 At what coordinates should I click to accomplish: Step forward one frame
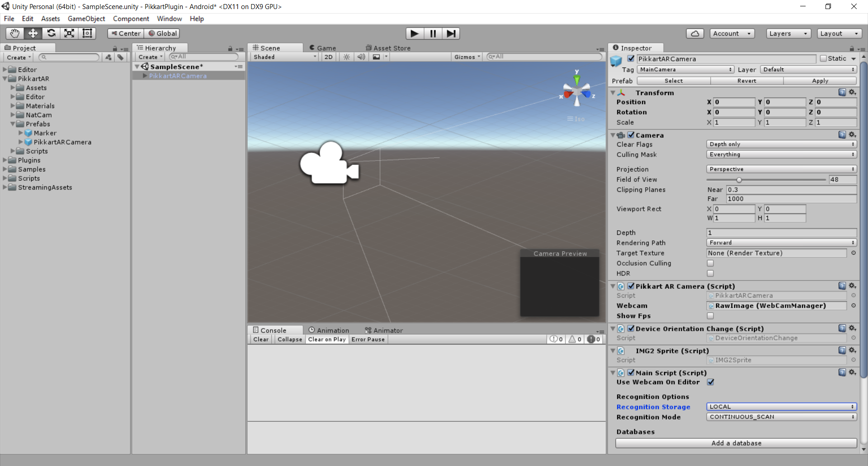451,33
